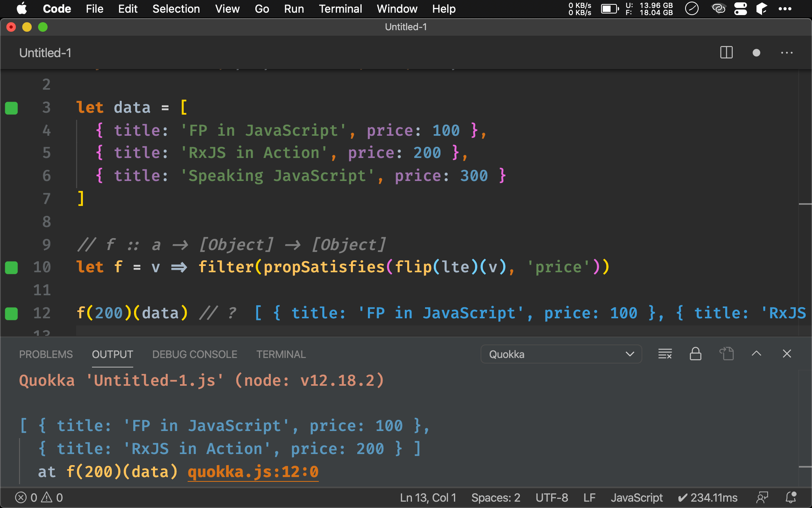The width and height of the screenshot is (812, 508).
Task: Click the Ln 13, Col 1 status item
Action: [x=428, y=498]
